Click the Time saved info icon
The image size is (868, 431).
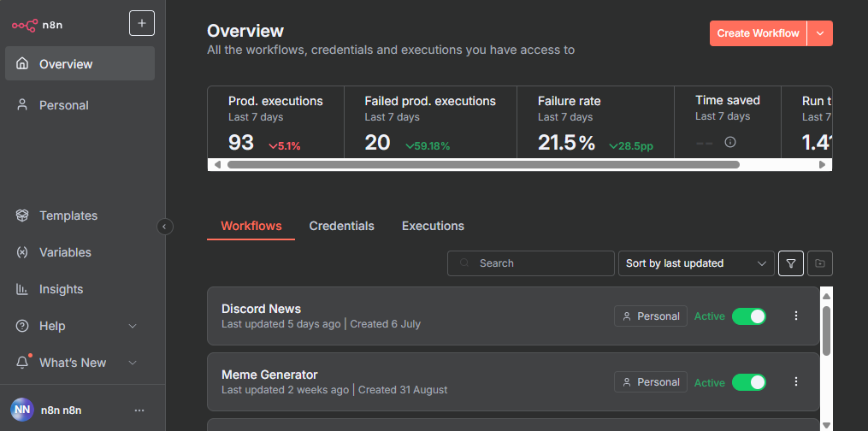730,142
